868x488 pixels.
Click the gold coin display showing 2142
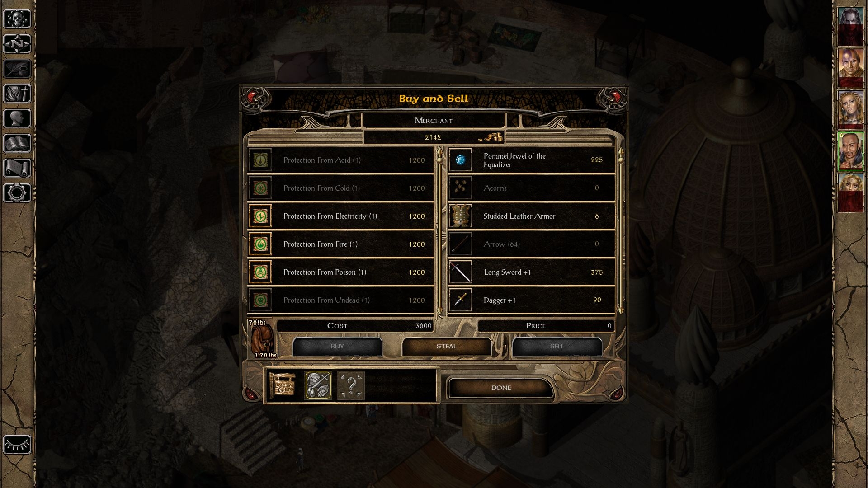pos(433,138)
